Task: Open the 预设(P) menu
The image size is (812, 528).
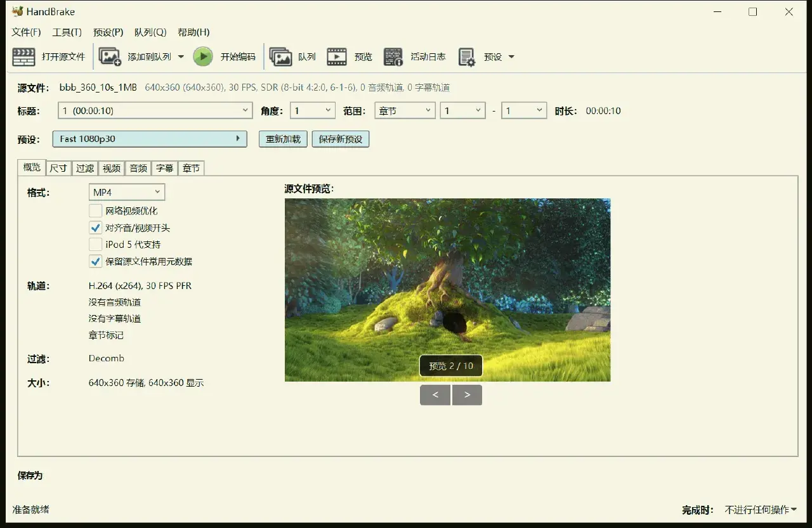Action: (108, 32)
